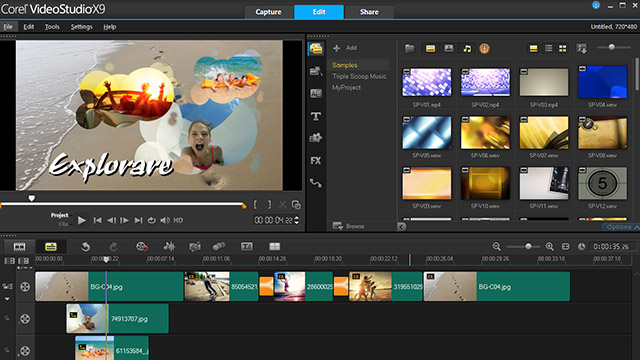Switch to Storyboard view
Image resolution: width=640 pixels, height=360 pixels.
(19, 247)
